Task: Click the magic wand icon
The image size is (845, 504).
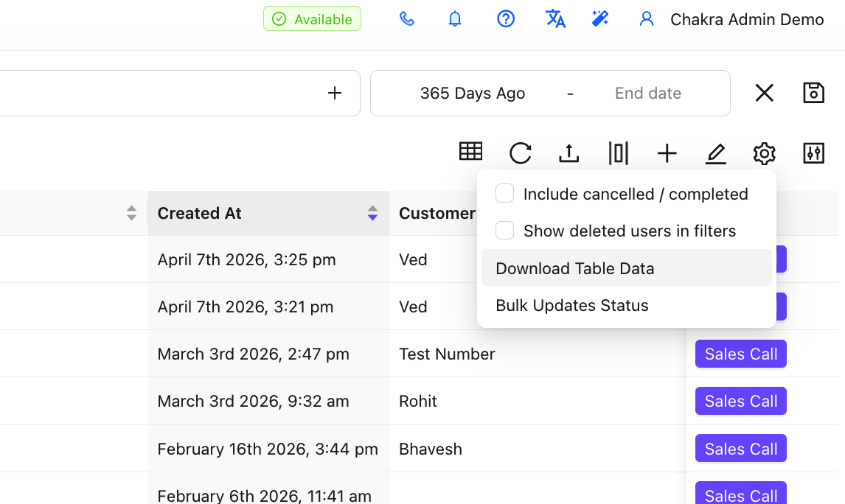Action: [x=600, y=19]
